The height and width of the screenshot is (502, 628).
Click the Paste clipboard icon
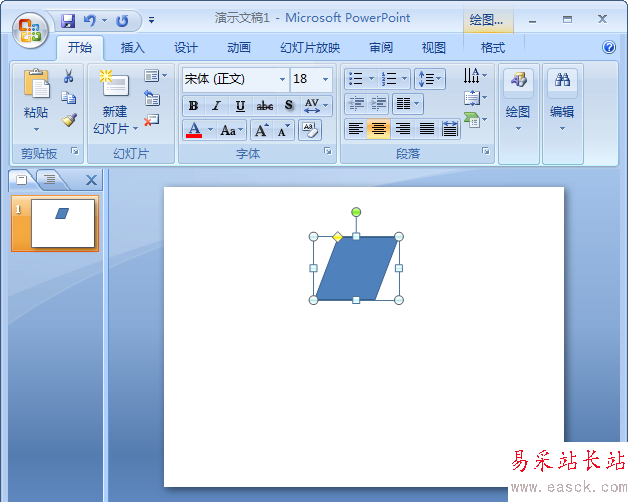36,83
